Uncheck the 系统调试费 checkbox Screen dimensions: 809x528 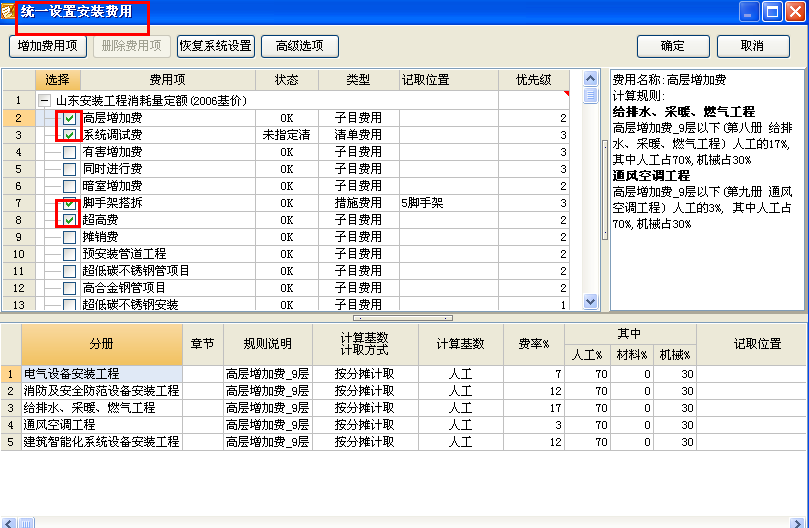[69, 135]
